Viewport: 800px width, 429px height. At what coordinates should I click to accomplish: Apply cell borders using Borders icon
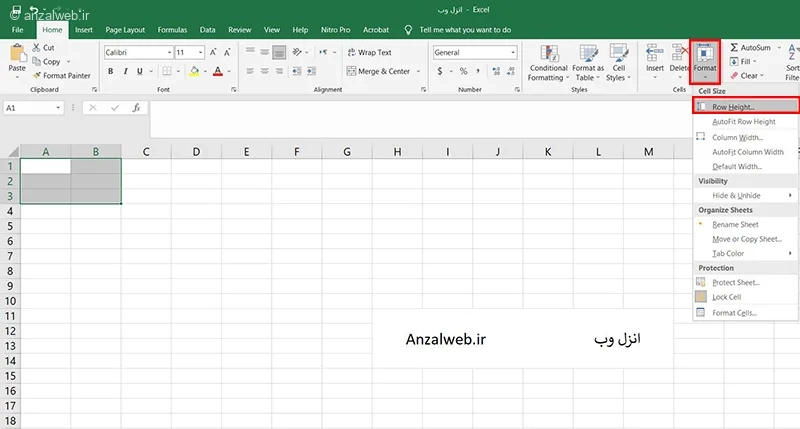[167, 71]
